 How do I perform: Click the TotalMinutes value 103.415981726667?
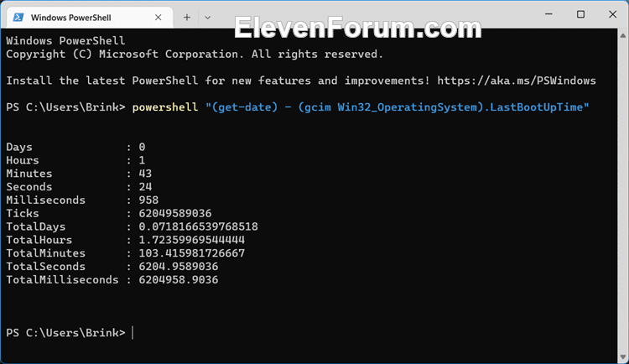pyautogui.click(x=192, y=252)
